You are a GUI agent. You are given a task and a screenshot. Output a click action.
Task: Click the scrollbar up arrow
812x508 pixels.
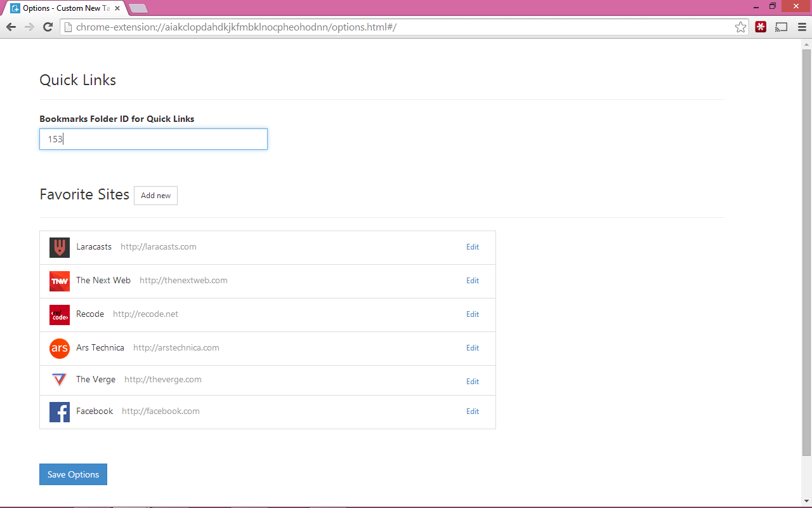click(x=806, y=43)
